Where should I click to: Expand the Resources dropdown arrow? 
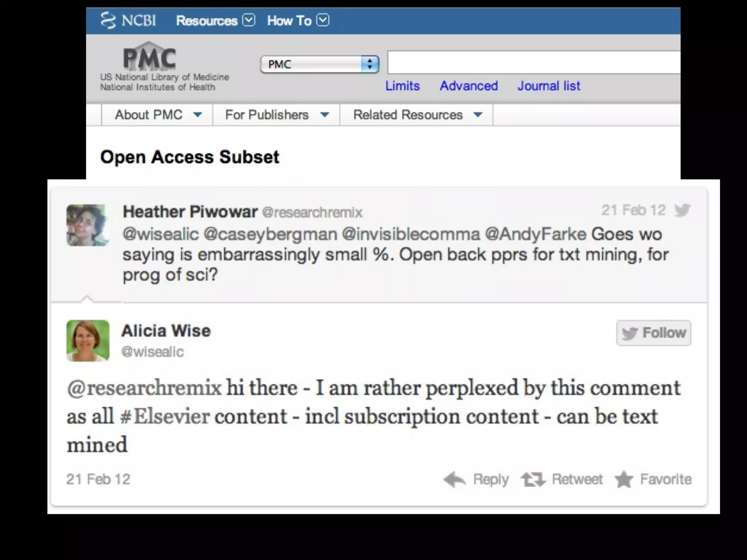click(249, 20)
